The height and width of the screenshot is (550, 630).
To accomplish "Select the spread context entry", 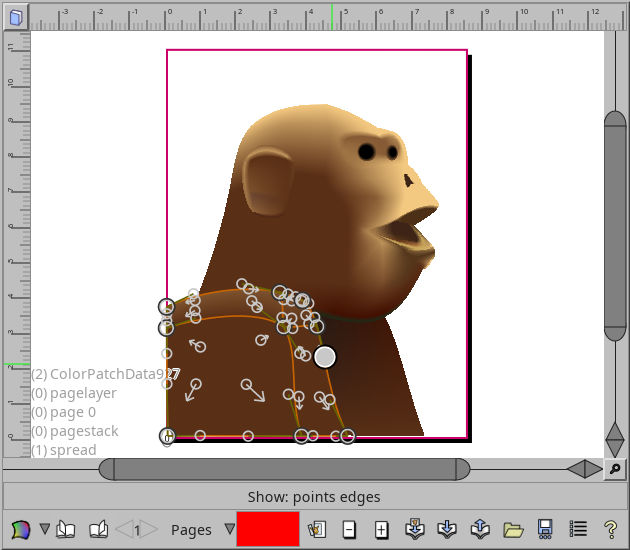I will point(64,450).
